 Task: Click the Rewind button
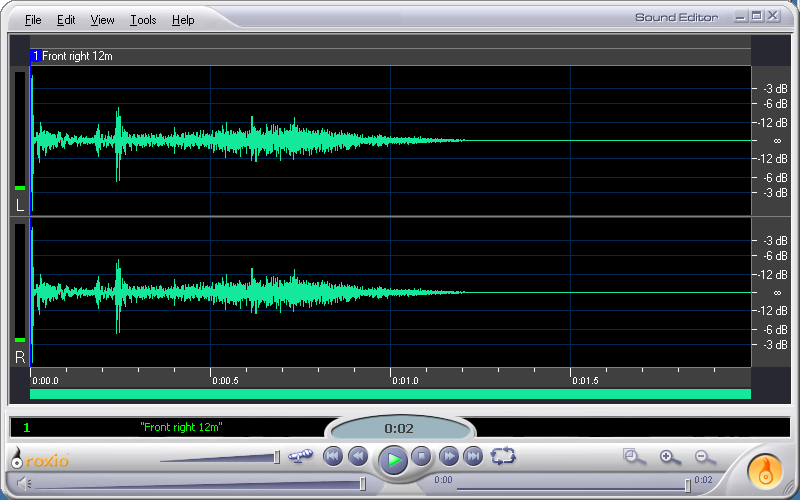pos(358,457)
